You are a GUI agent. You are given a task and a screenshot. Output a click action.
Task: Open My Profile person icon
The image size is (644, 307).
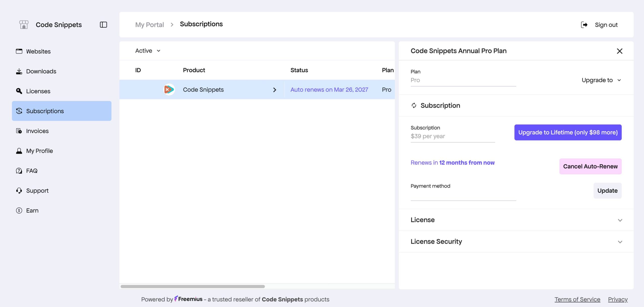point(19,151)
